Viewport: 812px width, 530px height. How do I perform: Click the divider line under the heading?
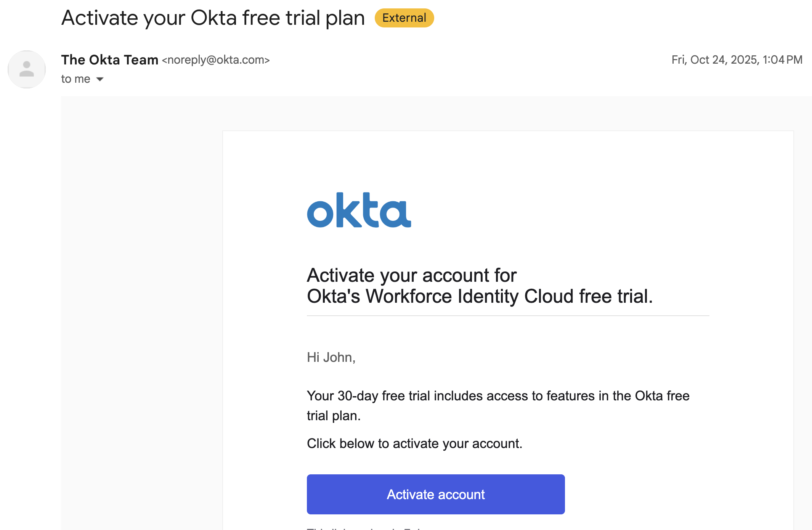(x=508, y=316)
